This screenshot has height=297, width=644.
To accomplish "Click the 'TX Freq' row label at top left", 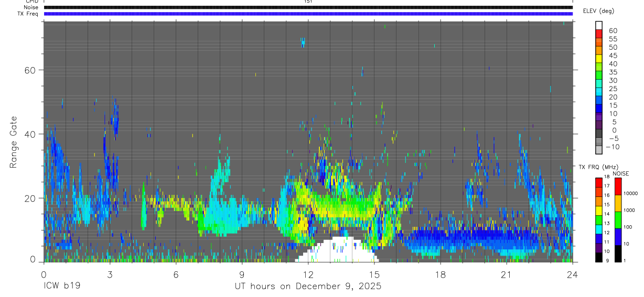I will tap(28, 14).
